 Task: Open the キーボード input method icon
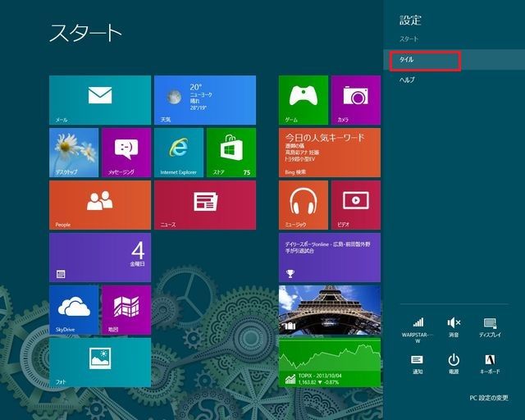[x=490, y=364]
